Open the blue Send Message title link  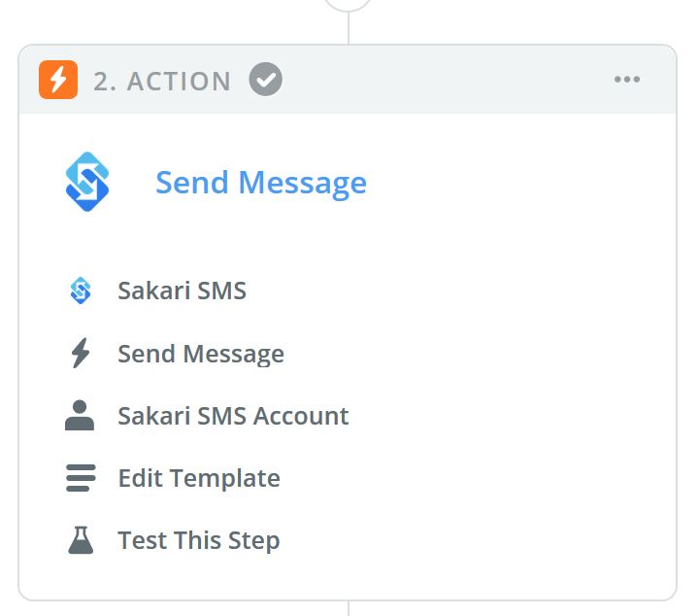261,183
